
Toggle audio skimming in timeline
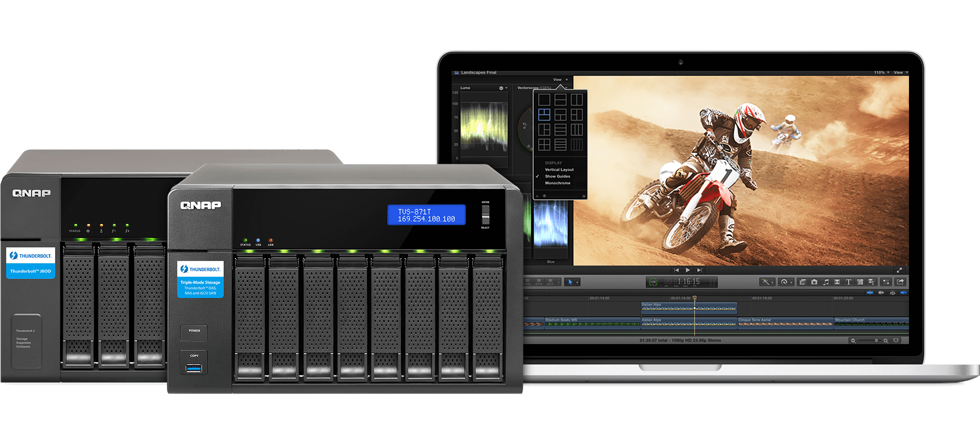(x=881, y=293)
